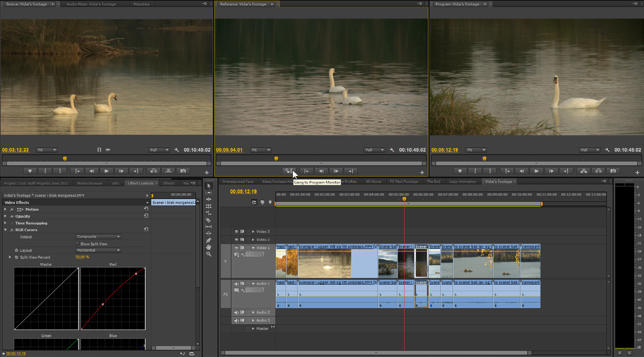Select the Pen tool
Viewport: 644px width, 357px height.
(x=209, y=240)
